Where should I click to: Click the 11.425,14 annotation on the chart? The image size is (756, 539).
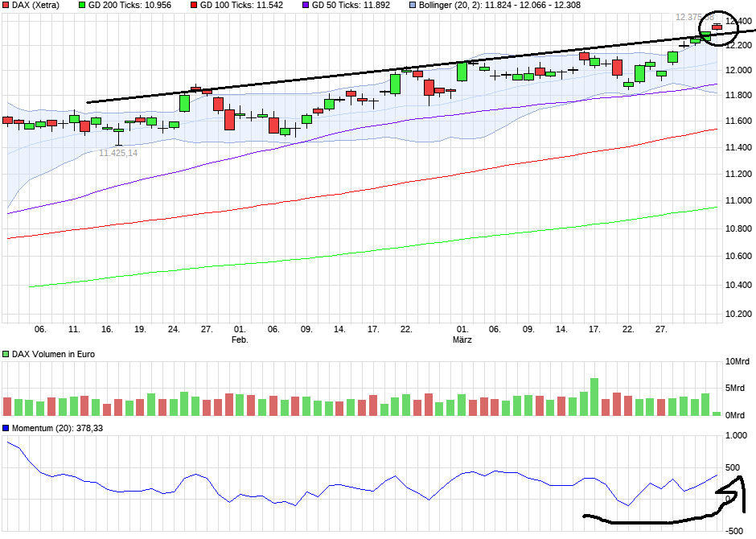(118, 151)
